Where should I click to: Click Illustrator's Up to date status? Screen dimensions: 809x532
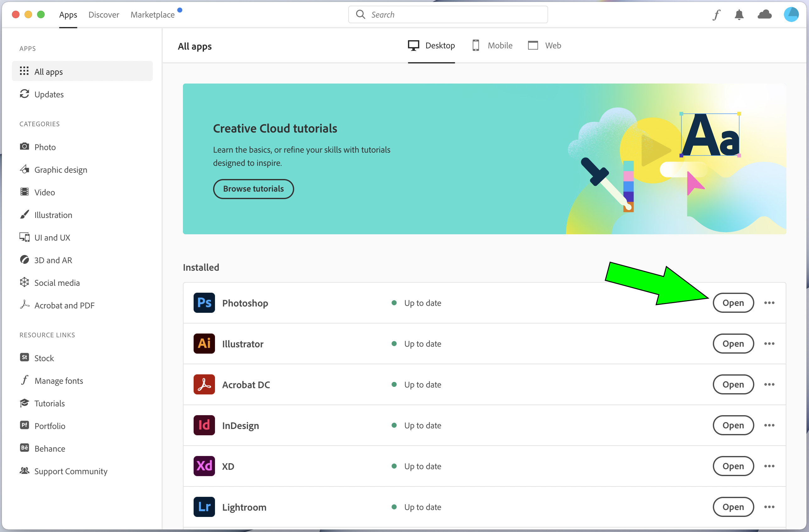tap(416, 344)
